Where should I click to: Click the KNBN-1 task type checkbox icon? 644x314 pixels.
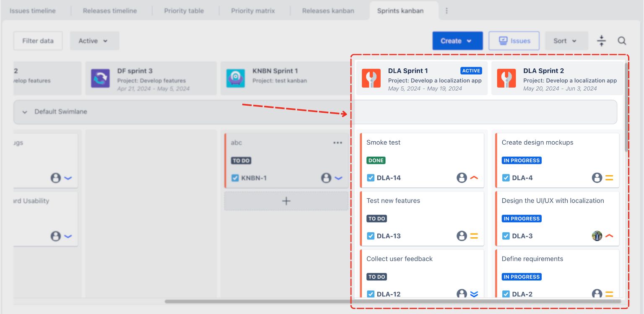click(235, 178)
